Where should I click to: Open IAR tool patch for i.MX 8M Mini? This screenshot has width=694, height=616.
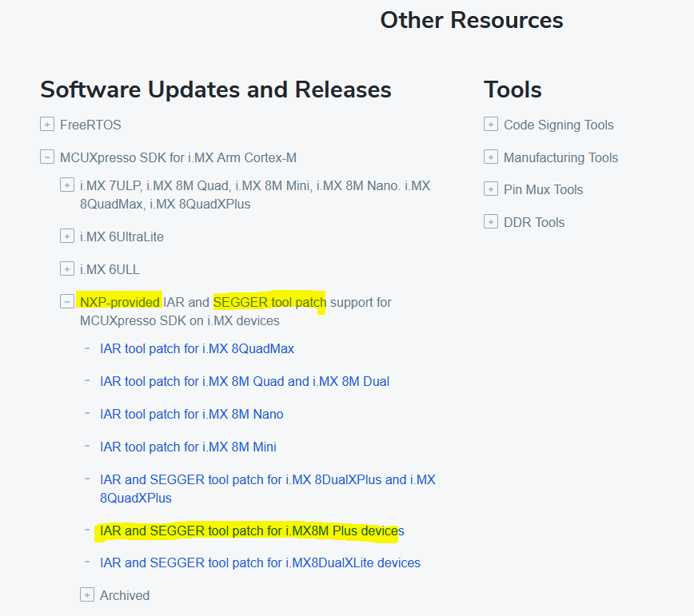coord(188,447)
